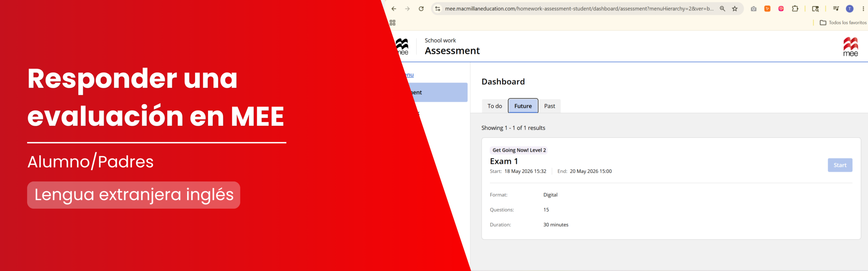Click the Dashboard heading
This screenshot has width=868, height=271.
click(x=503, y=82)
